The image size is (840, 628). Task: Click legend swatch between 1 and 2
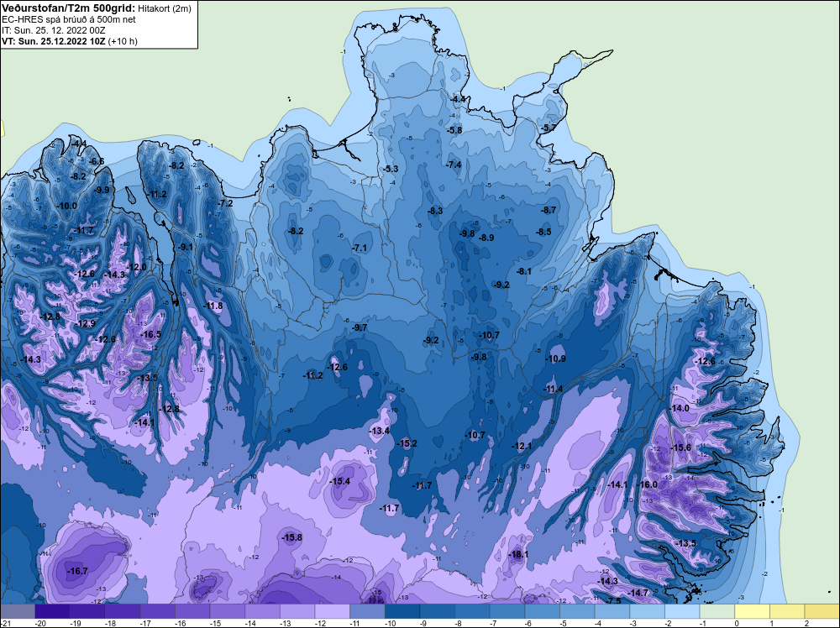[x=788, y=611]
